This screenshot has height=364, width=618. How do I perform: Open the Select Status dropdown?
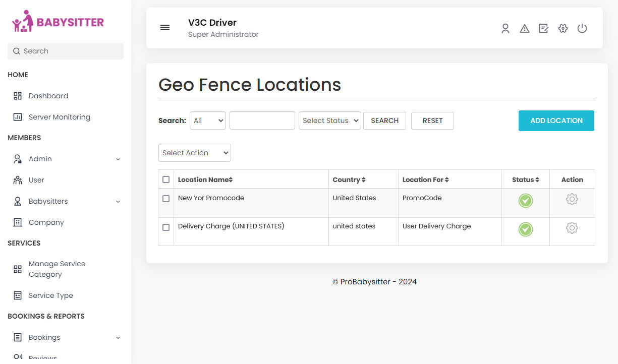[329, 120]
